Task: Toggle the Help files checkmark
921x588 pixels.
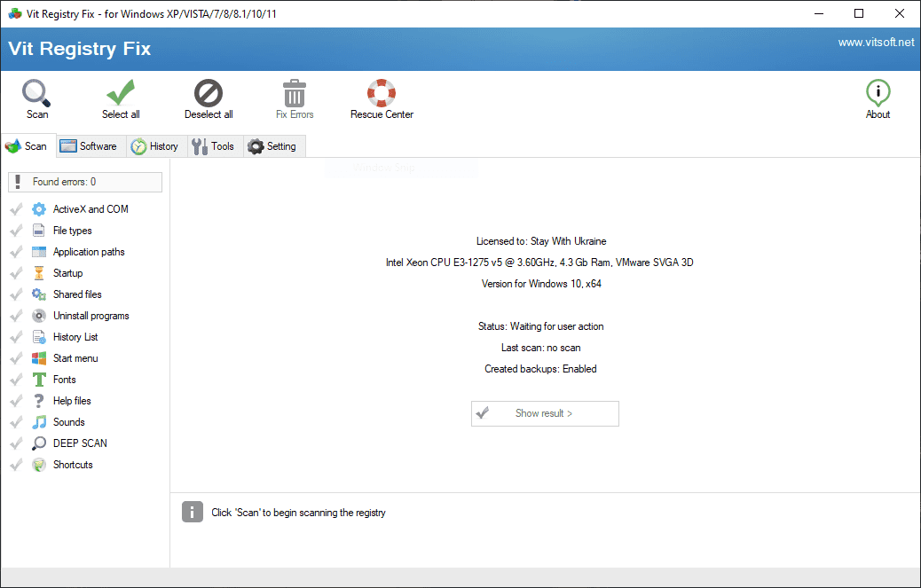Action: coord(16,401)
